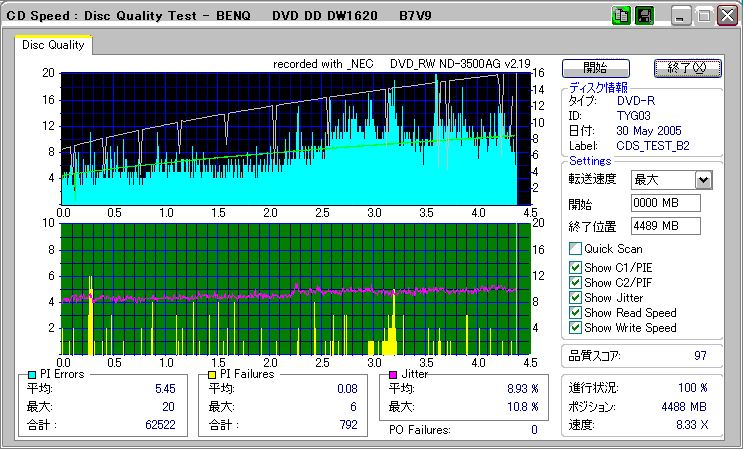Viewport: 743px width, 449px height.
Task: Select the Disc Quality tab
Action: point(54,45)
